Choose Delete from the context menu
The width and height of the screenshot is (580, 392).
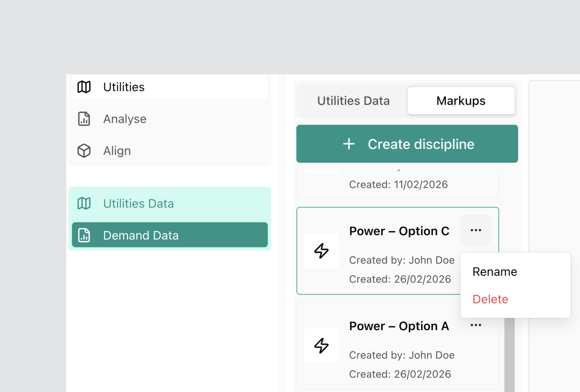tap(490, 299)
